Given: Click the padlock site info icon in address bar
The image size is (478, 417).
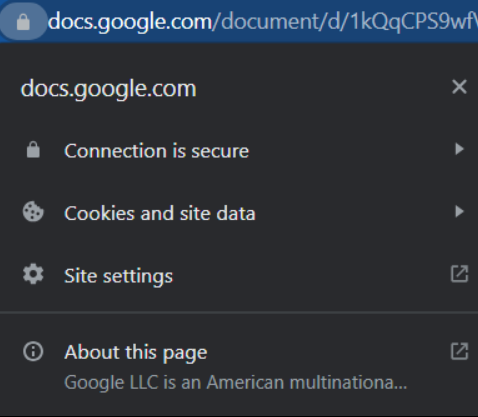Looking at the screenshot, I should pos(23,22).
